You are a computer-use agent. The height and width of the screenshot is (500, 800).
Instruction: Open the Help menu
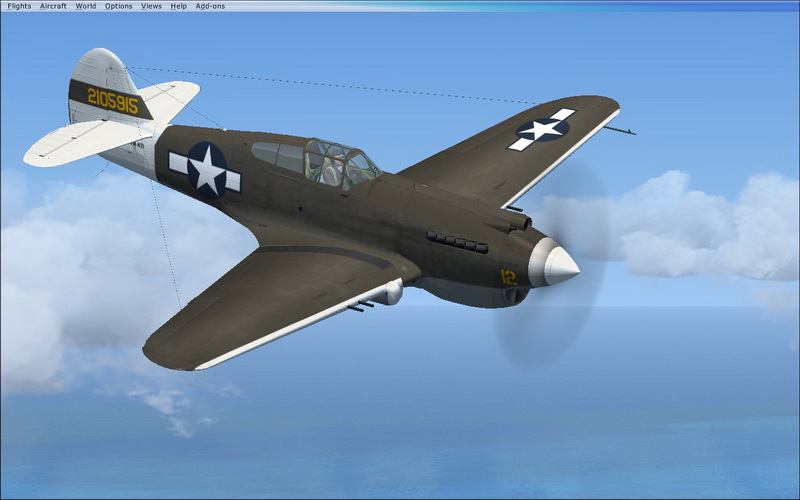[x=178, y=6]
